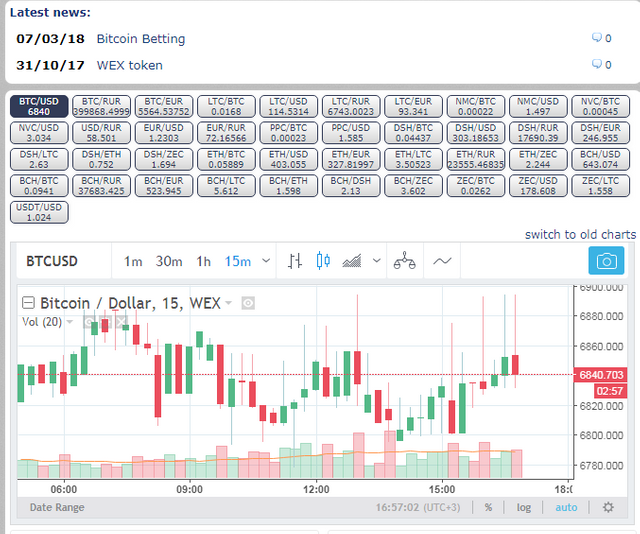Select the PPC/USD pair button
This screenshot has width=640, height=534.
[351, 133]
